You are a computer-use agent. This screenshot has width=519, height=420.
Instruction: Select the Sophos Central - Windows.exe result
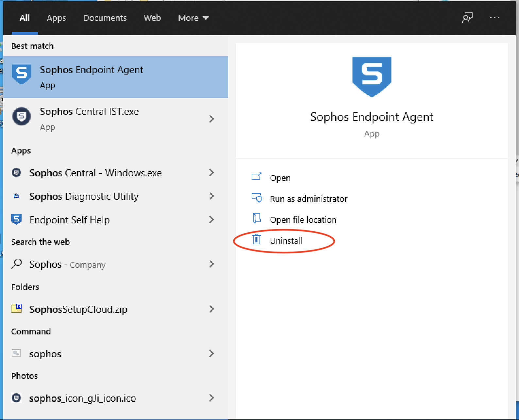116,172
